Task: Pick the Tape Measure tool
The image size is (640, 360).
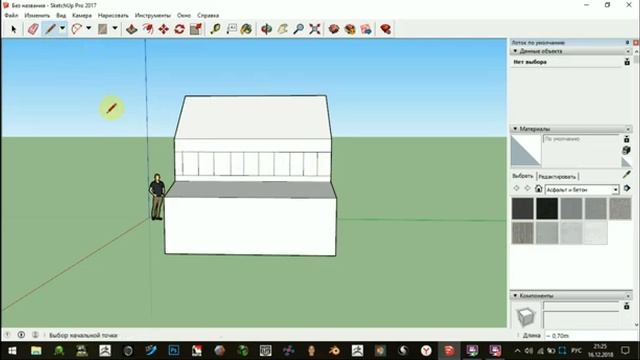Action: (215, 29)
